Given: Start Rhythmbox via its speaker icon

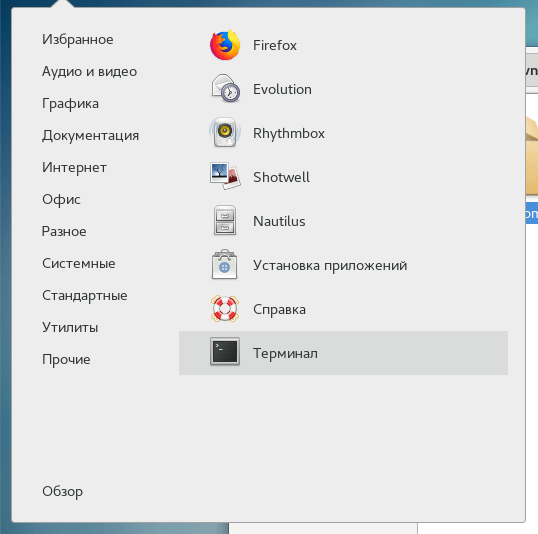Looking at the screenshot, I should (x=225, y=133).
